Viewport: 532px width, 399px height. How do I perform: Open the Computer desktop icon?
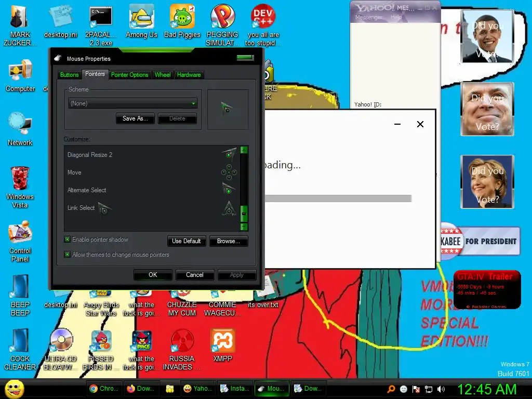[20, 75]
